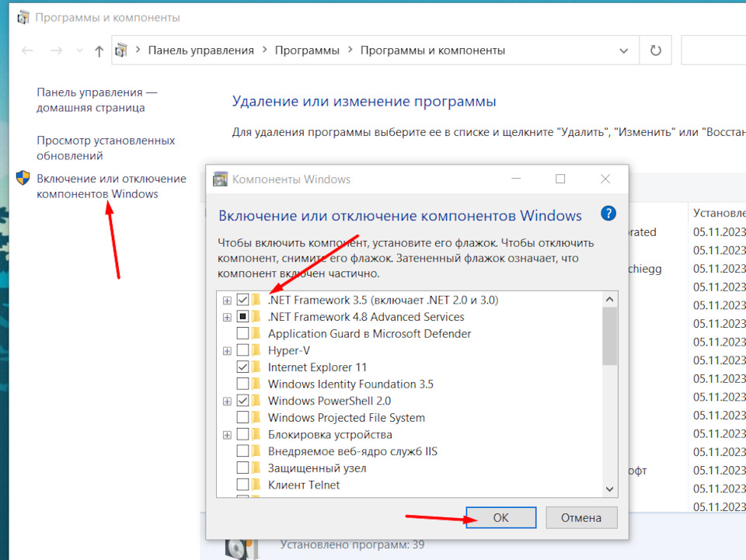Screen dimensions: 746x560
Task: Click the Forward arrow navigation icon
Action: (56, 50)
